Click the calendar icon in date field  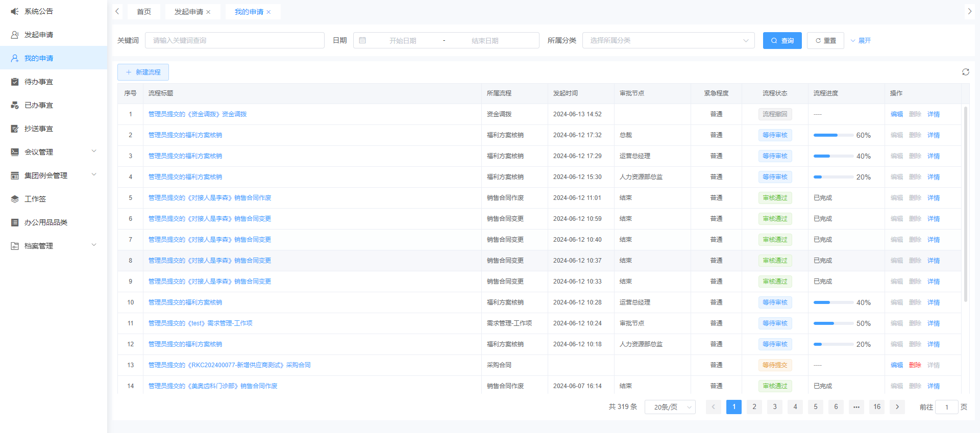click(x=362, y=40)
